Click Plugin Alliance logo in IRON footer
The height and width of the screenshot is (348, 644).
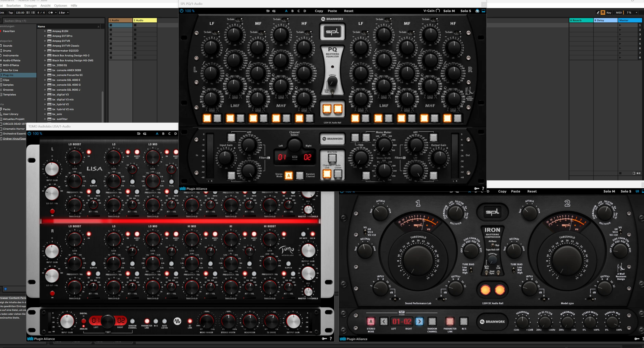coord(354,339)
